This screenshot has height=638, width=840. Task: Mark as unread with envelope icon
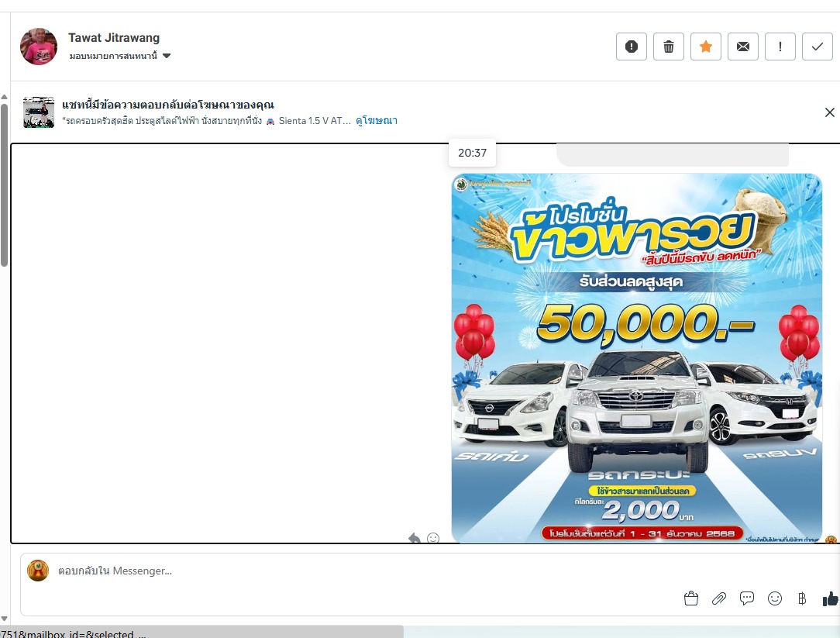[x=743, y=47]
